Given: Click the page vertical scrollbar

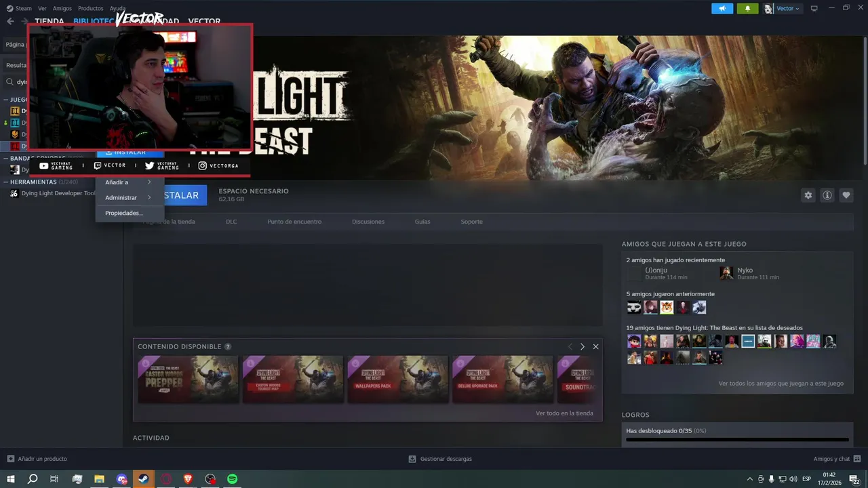Looking at the screenshot, I should tap(865, 102).
